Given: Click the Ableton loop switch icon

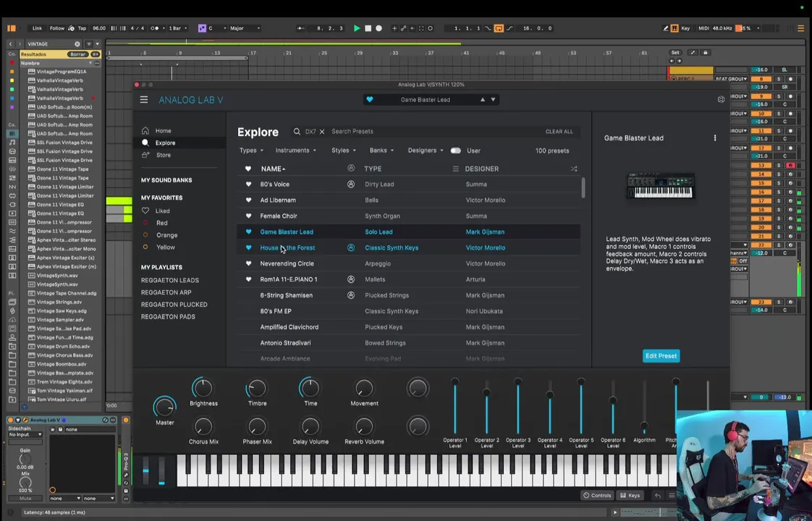Looking at the screenshot, I should (x=499, y=28).
